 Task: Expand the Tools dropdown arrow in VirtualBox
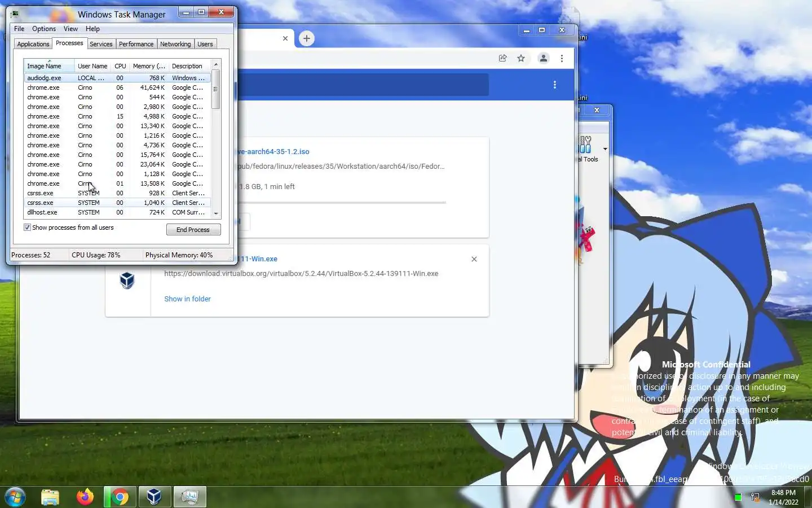point(605,149)
